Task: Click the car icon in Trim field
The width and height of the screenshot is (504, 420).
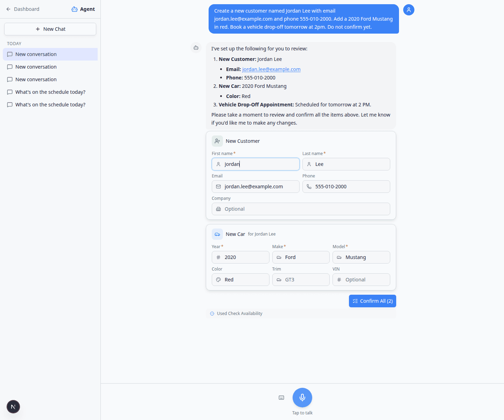Action: click(279, 280)
